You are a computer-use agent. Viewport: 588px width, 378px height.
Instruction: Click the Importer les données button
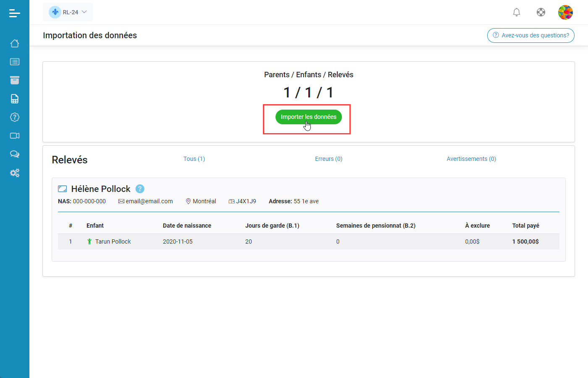pos(308,117)
